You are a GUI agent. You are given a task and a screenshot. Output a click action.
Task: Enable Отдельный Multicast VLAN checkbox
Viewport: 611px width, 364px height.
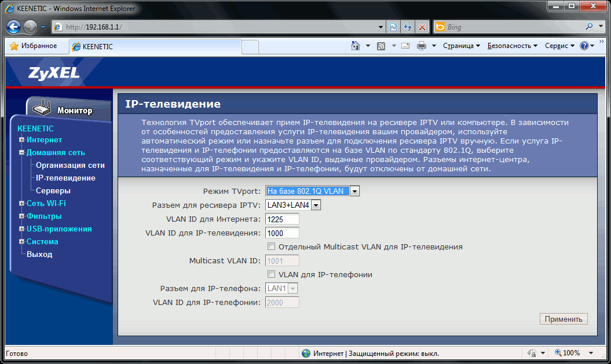(x=270, y=247)
